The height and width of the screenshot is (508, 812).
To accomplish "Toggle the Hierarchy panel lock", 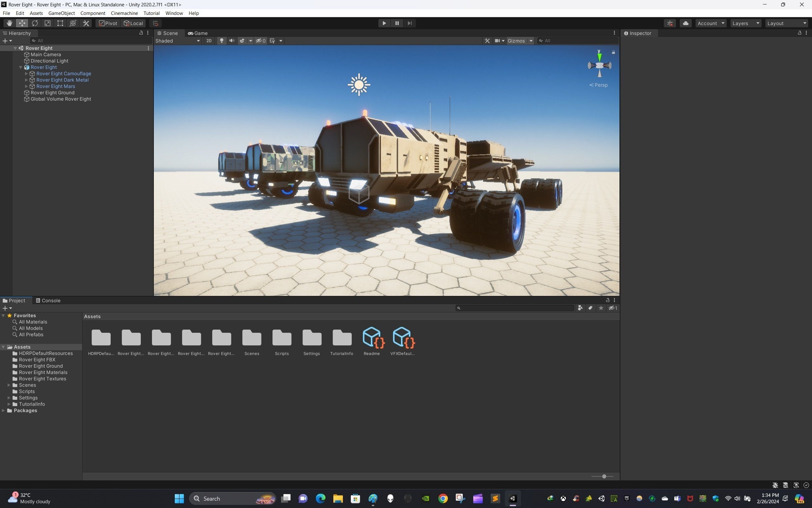I will (141, 33).
